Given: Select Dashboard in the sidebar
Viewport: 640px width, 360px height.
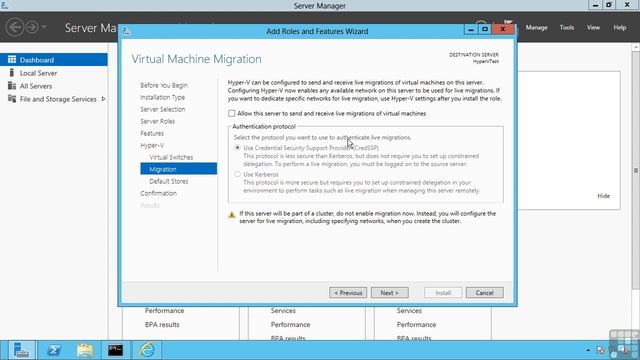Looking at the screenshot, I should (54, 60).
